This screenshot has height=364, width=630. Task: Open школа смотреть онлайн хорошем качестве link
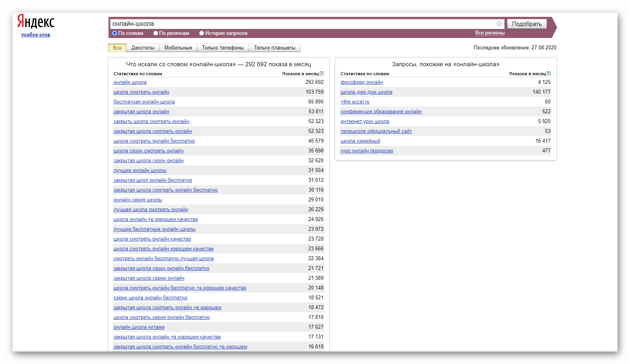pos(163,249)
